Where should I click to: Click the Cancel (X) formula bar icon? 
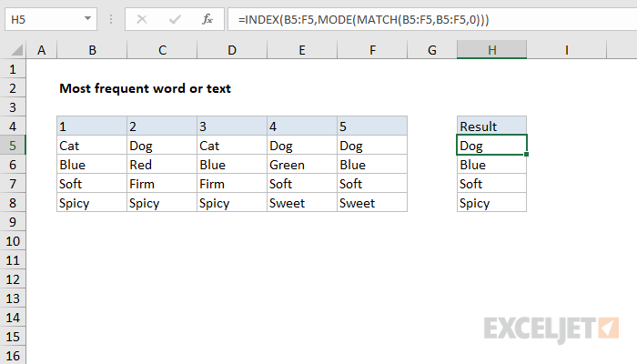click(x=142, y=19)
